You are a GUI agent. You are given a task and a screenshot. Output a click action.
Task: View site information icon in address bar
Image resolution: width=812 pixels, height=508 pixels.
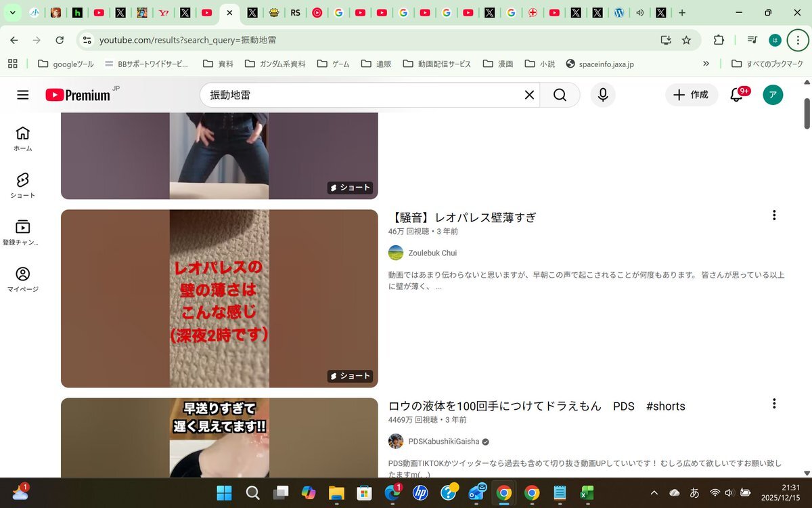pyautogui.click(x=87, y=40)
